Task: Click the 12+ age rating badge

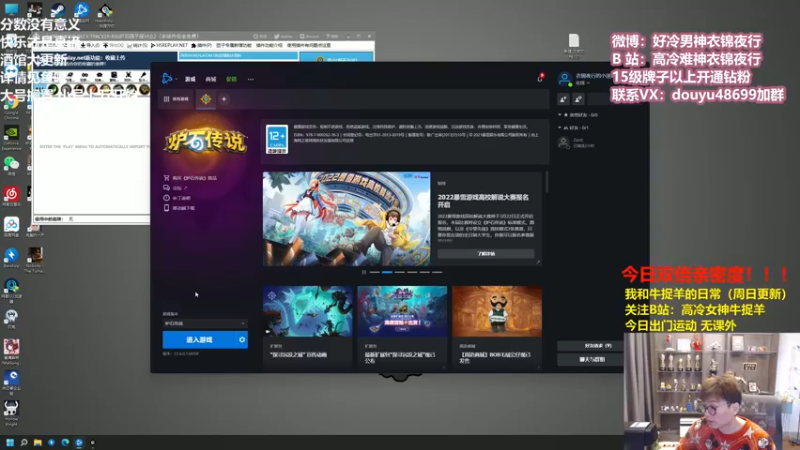Action: [x=277, y=139]
